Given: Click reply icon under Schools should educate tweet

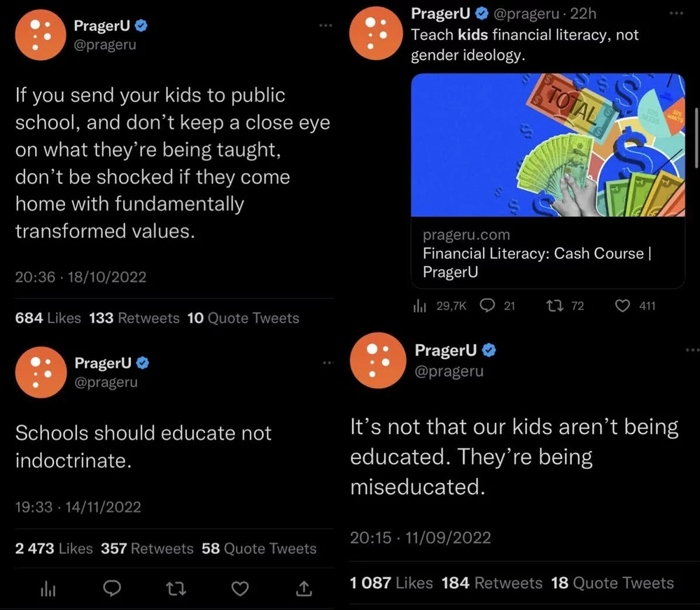Looking at the screenshot, I should click(x=112, y=589).
